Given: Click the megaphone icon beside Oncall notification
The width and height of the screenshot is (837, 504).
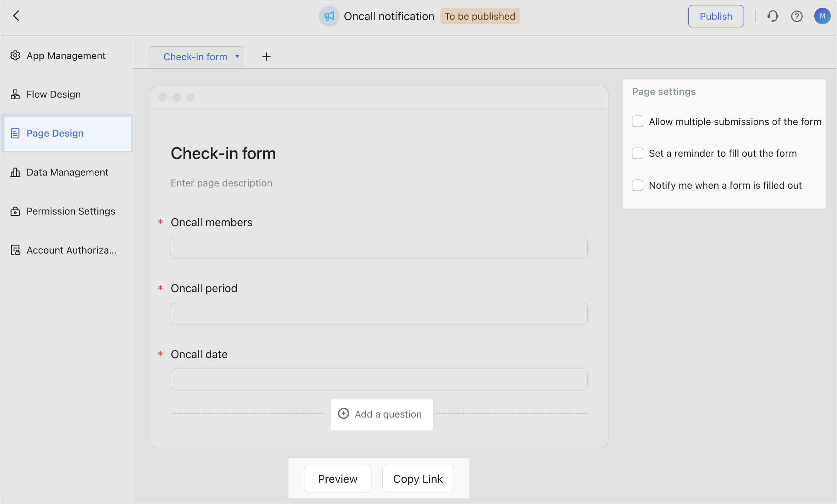Looking at the screenshot, I should [329, 16].
